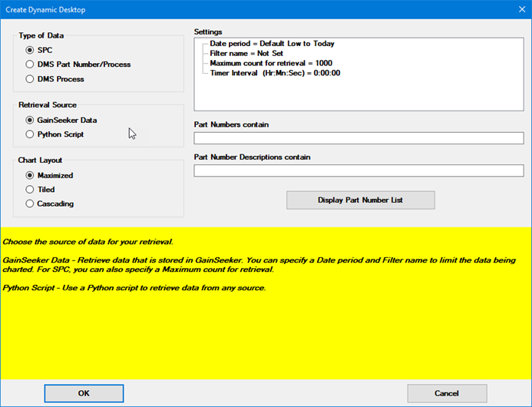Select Maximum count for retrieval setting
The image size is (532, 407).
271,64
